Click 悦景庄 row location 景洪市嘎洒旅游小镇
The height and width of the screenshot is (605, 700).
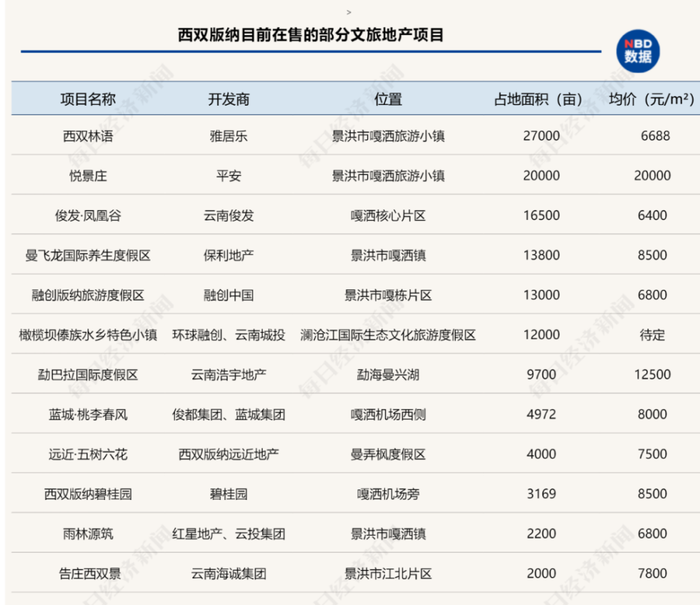click(x=388, y=176)
